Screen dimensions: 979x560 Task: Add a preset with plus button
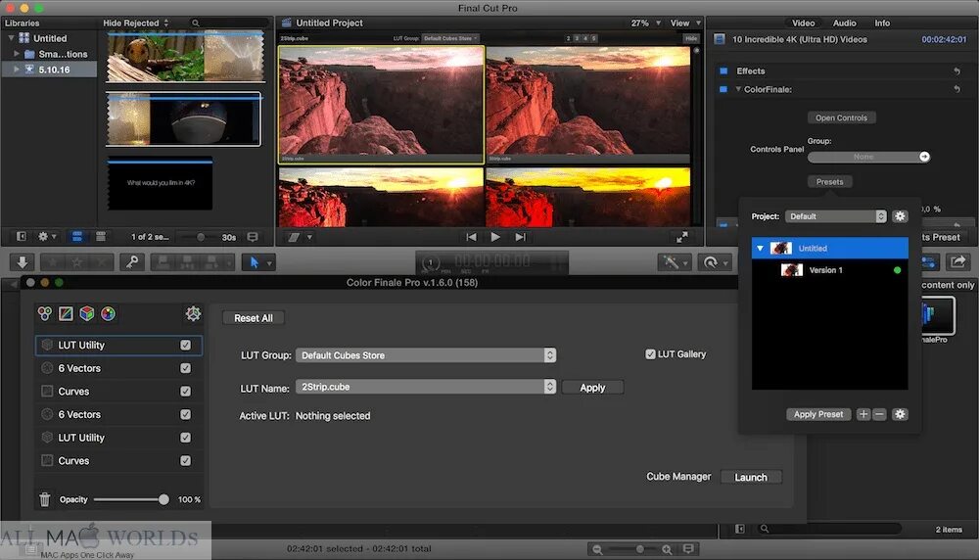click(862, 414)
